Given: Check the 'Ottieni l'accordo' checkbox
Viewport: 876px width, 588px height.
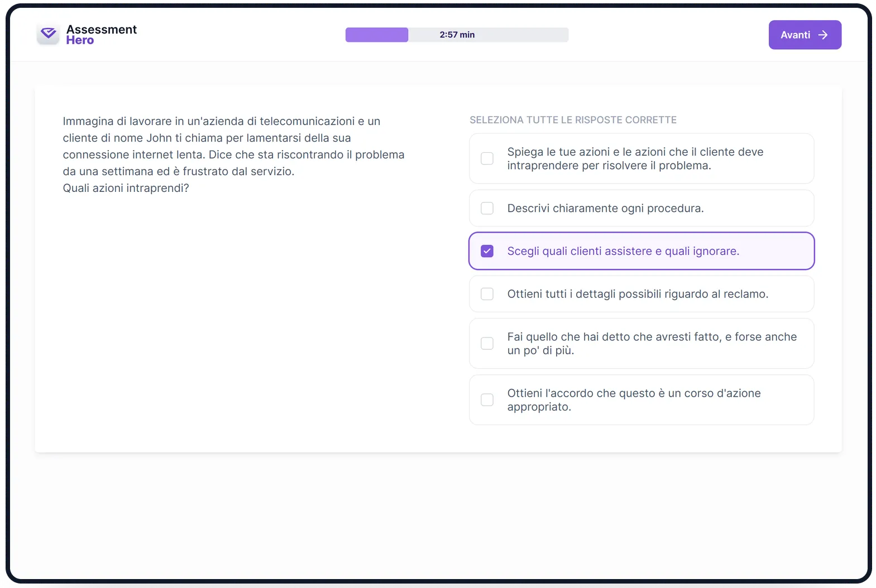Looking at the screenshot, I should click(487, 399).
